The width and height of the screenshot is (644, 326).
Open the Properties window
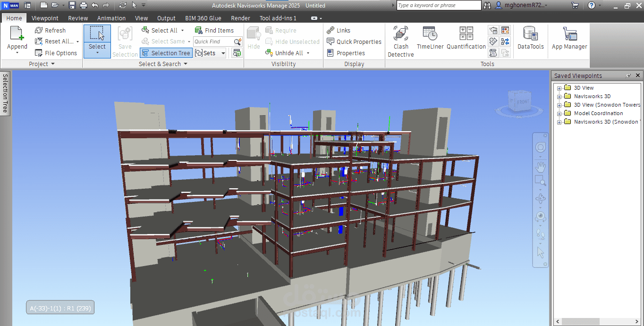click(x=346, y=53)
